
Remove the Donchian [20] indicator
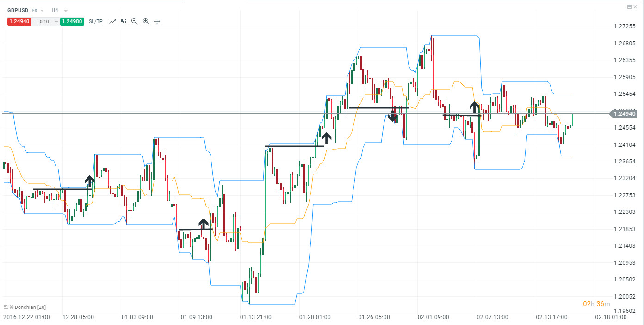pyautogui.click(x=12, y=307)
